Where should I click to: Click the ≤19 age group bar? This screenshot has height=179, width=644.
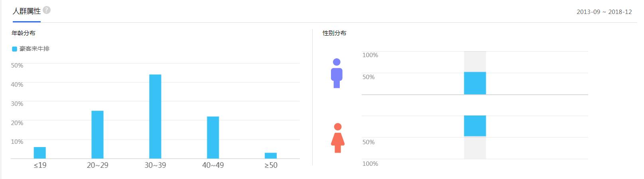40,153
